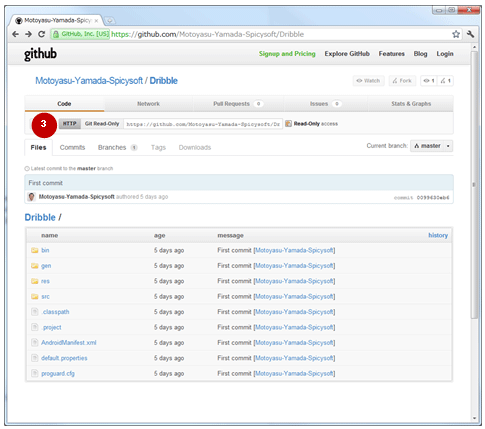
Task: Open the src folder link
Action: pos(45,296)
